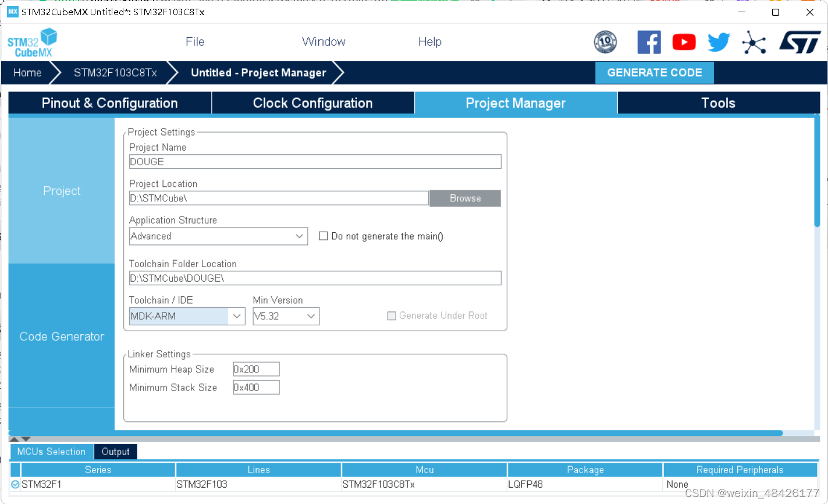The height and width of the screenshot is (504, 828).
Task: Click the MX app icon in title bar
Action: click(x=13, y=12)
